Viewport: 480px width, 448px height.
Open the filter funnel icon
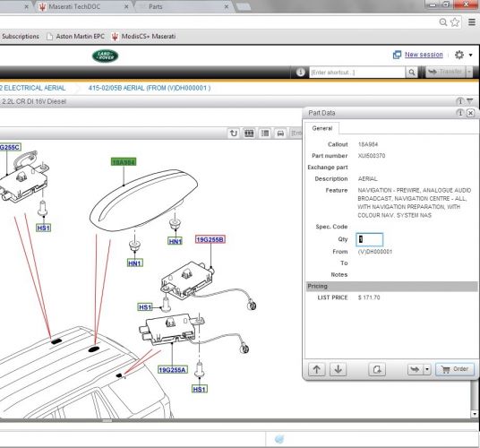point(470,100)
